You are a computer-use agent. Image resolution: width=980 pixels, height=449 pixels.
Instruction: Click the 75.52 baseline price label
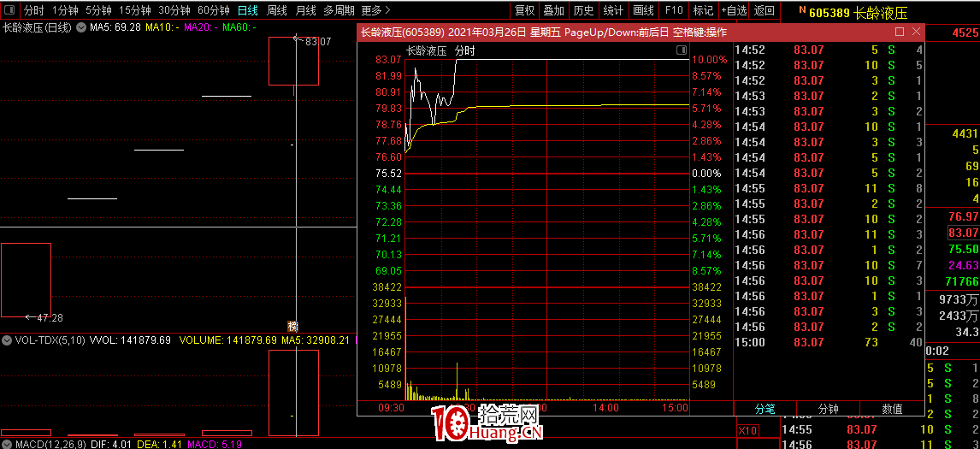coord(388,174)
